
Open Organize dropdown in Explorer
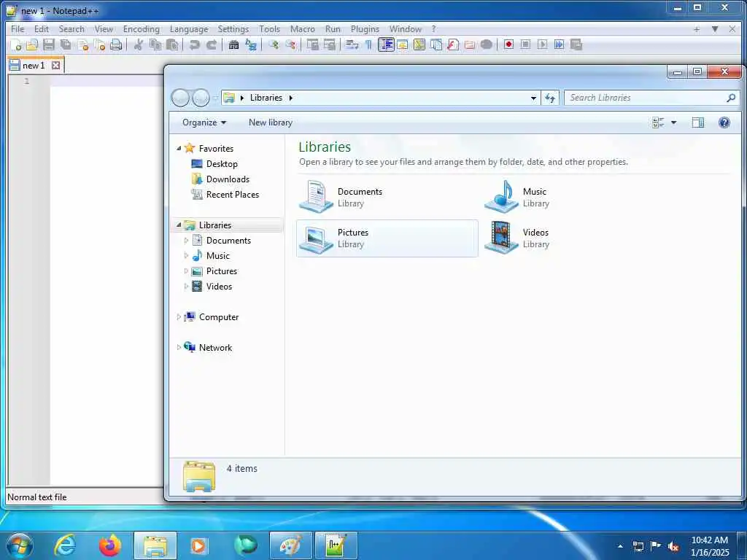tap(204, 122)
